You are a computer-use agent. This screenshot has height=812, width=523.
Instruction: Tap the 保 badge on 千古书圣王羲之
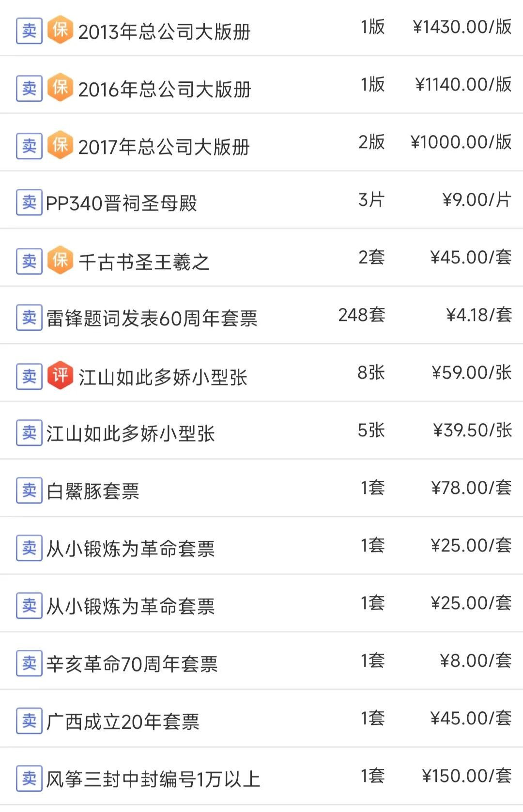60,260
